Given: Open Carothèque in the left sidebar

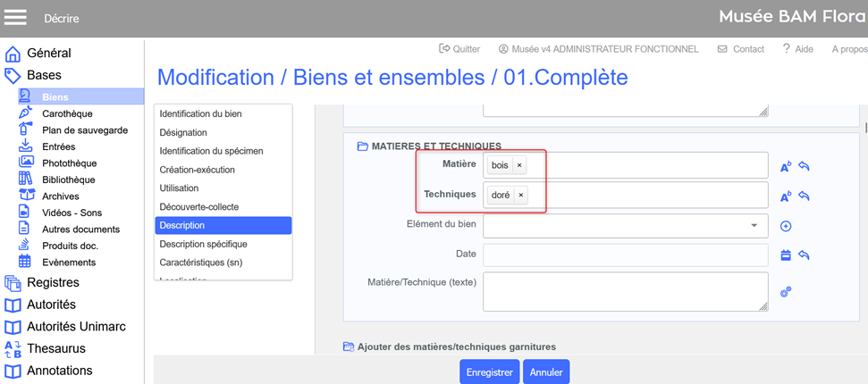Looking at the screenshot, I should (x=67, y=113).
